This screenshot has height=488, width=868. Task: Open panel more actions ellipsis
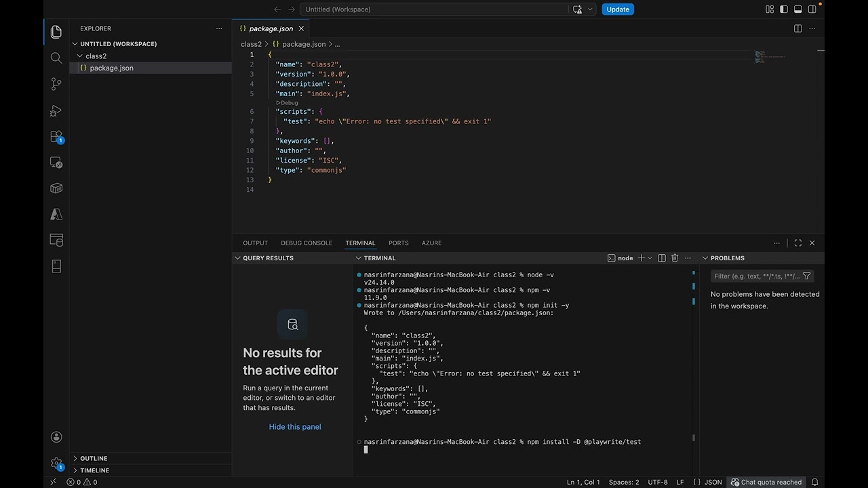(x=777, y=243)
